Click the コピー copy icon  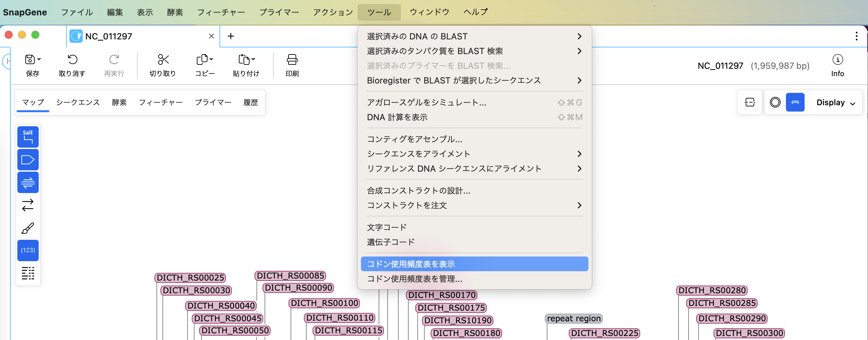[x=203, y=65]
